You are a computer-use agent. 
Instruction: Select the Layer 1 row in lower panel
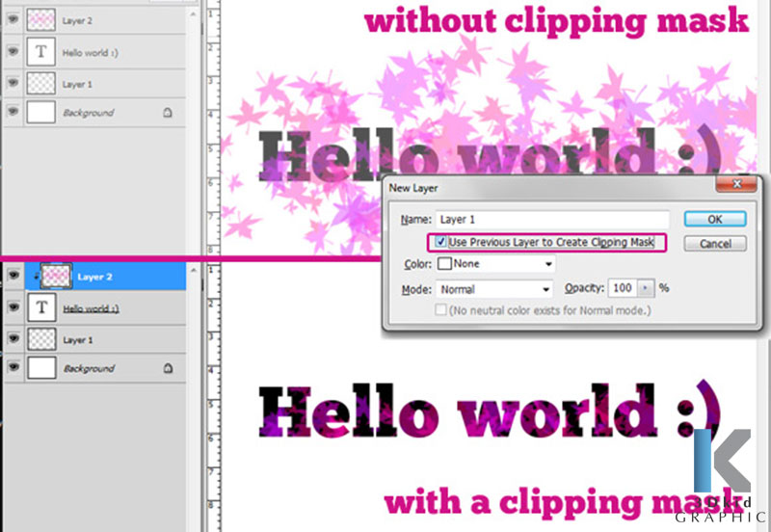[x=94, y=339]
